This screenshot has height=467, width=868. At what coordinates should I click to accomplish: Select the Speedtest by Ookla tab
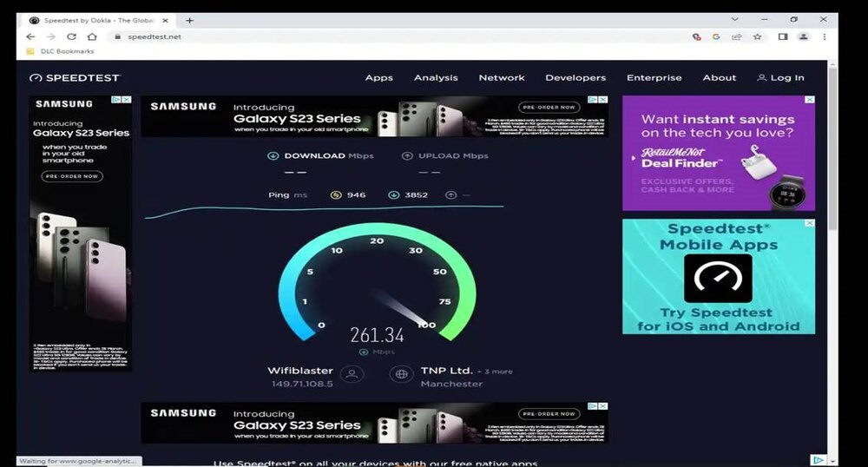[x=99, y=21]
